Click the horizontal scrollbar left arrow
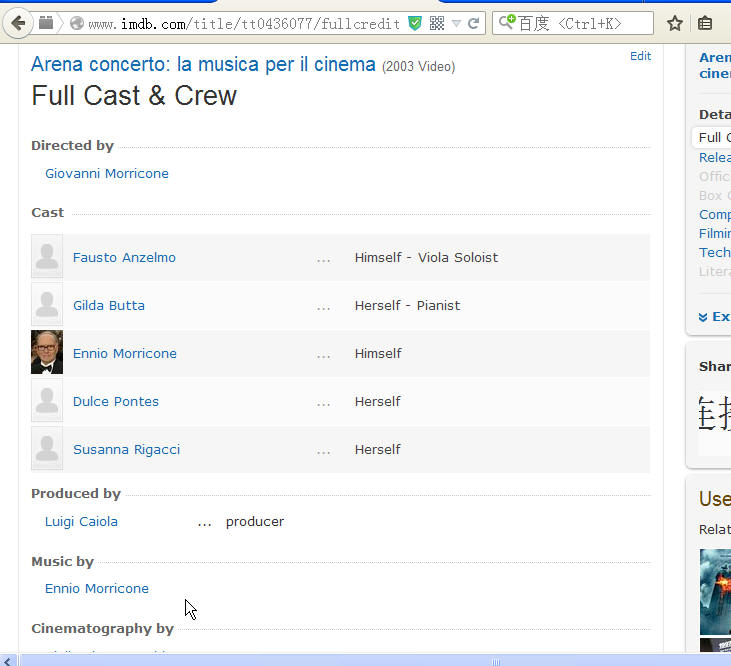Image resolution: width=731 pixels, height=666 pixels. tap(8, 660)
